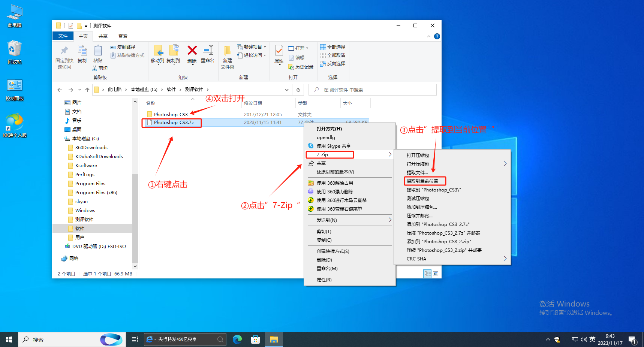Screen dimensions: 644x347
Task: Click Paste shortcut in ribbon
Action: (x=127, y=55)
